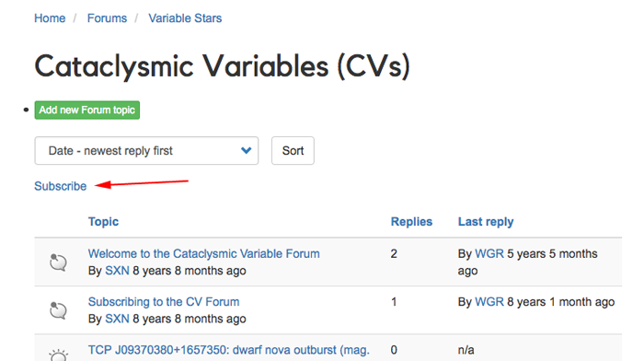Navigate to Variable Stars breadcrumb
The height and width of the screenshot is (361, 644).
click(185, 18)
